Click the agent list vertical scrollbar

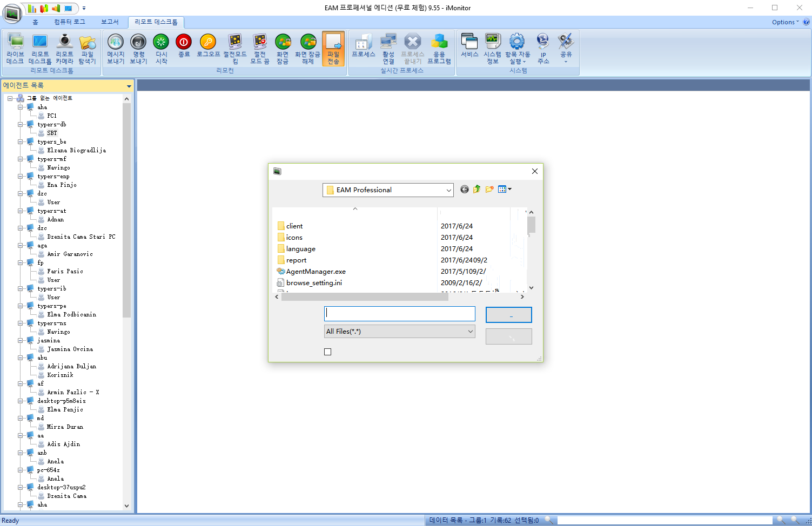(x=126, y=210)
